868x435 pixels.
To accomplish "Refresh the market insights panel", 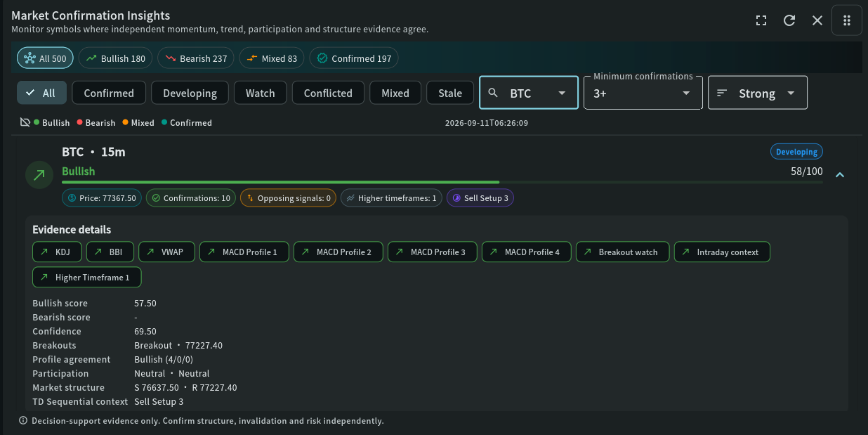I will click(x=789, y=20).
